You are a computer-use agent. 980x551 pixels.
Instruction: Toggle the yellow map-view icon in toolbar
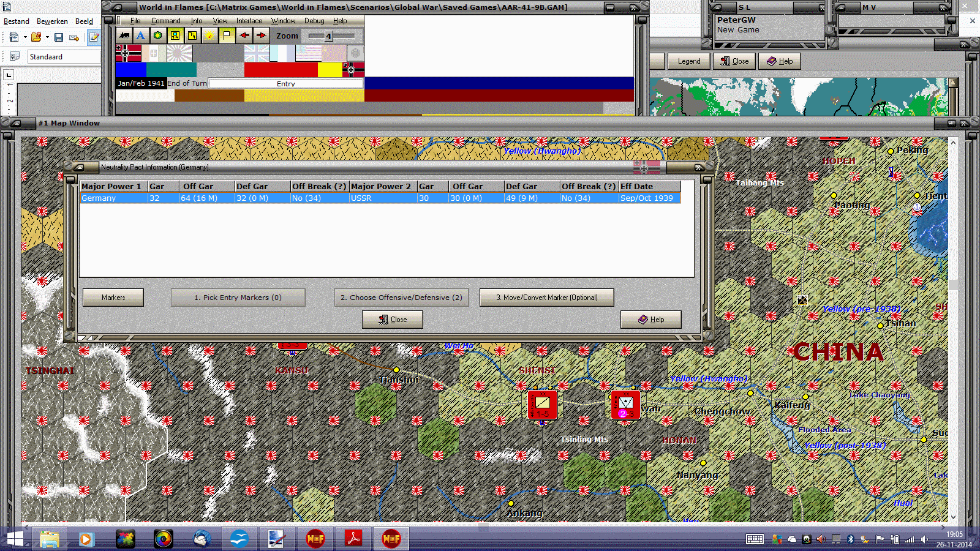tap(175, 36)
